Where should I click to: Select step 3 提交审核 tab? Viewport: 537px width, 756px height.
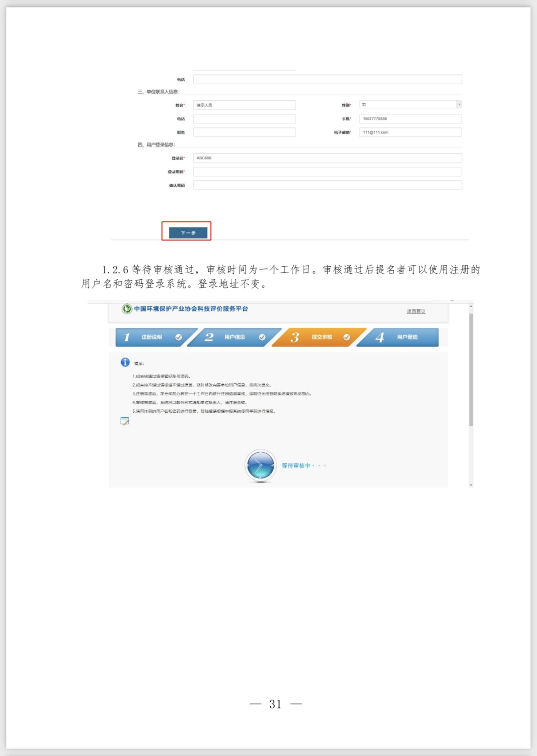[320, 337]
